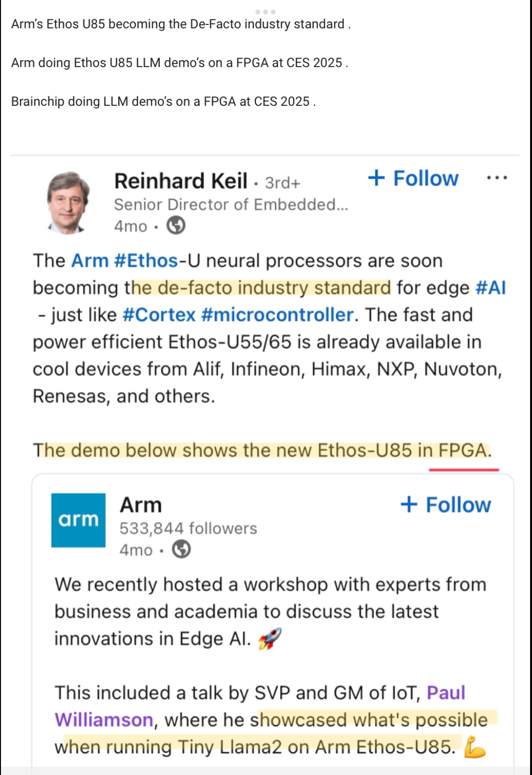Image resolution: width=532 pixels, height=775 pixels.
Task: Click the Senior Director of Embedded headline
Action: click(231, 205)
